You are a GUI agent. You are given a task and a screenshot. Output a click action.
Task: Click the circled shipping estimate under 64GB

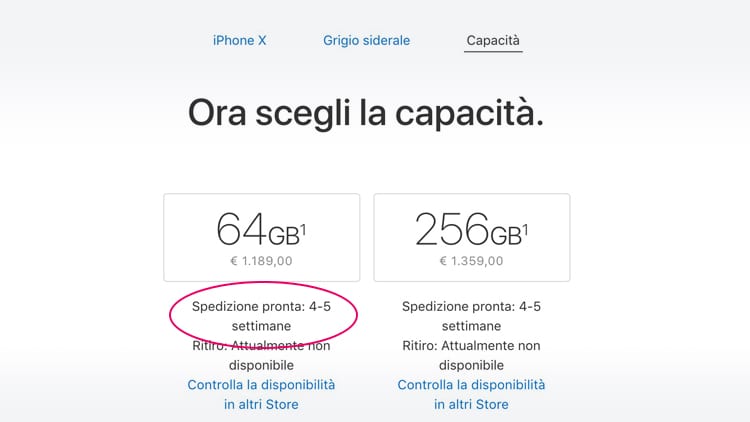(x=261, y=316)
